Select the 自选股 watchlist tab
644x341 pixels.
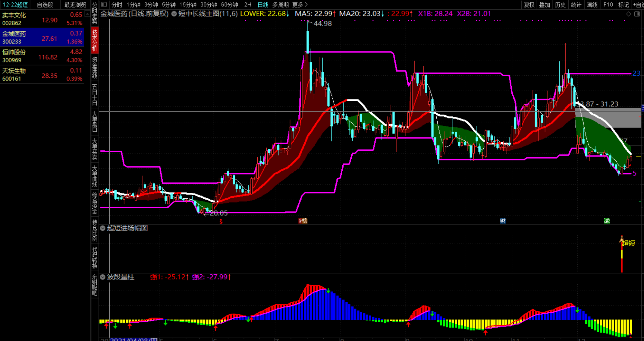[45, 5]
